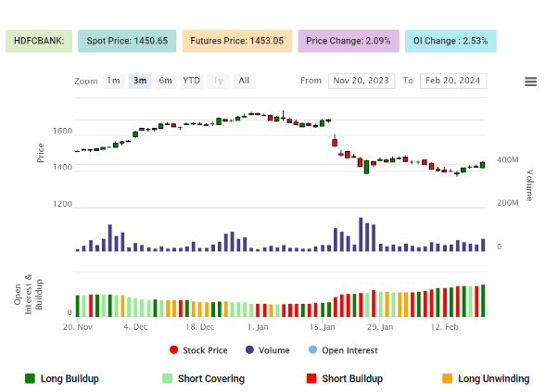Select the YTD zoom range
Viewport: 558px width, 392px height.
tap(191, 81)
